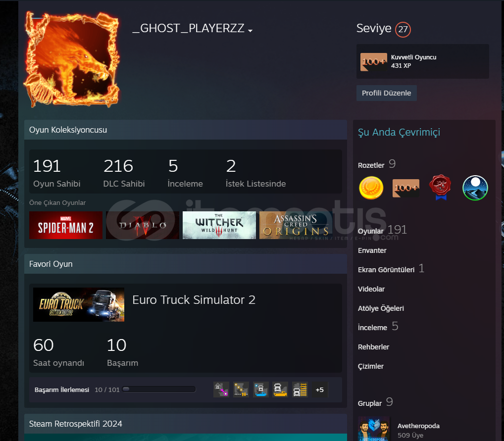
Task: Click the 100+ icon beside Kuvvetli Oyuncu
Action: 373,62
